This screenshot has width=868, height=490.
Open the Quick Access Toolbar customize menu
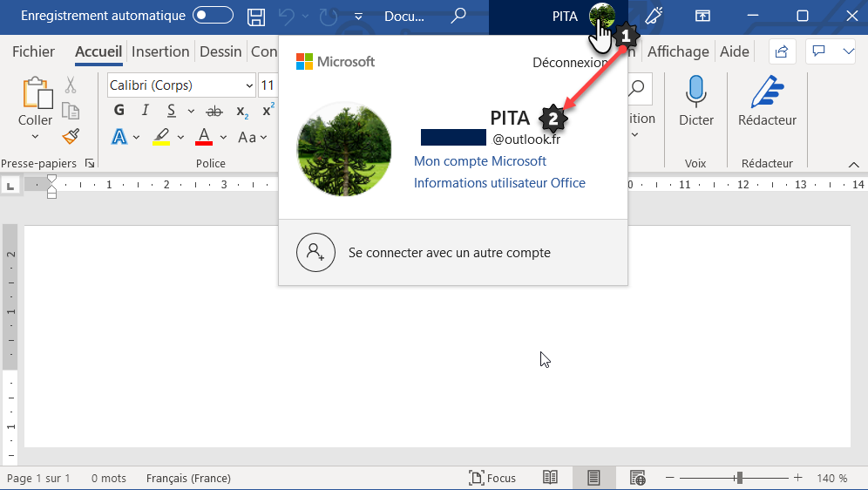coord(358,17)
